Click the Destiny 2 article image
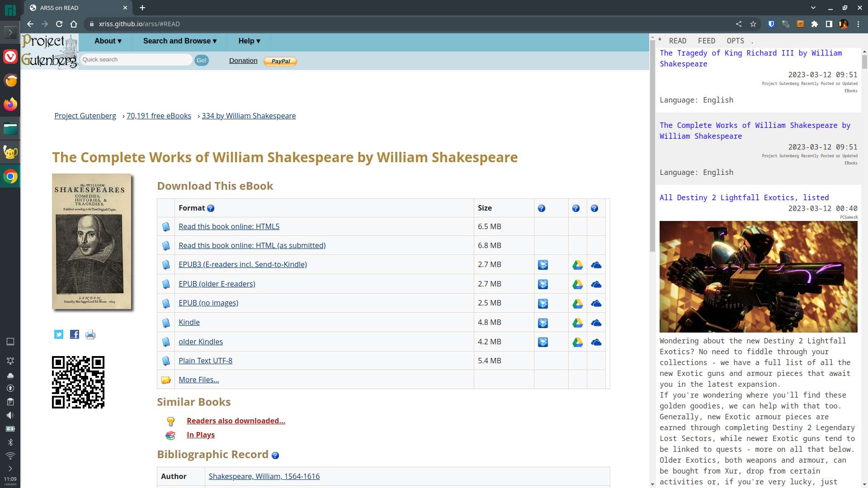 click(x=758, y=277)
